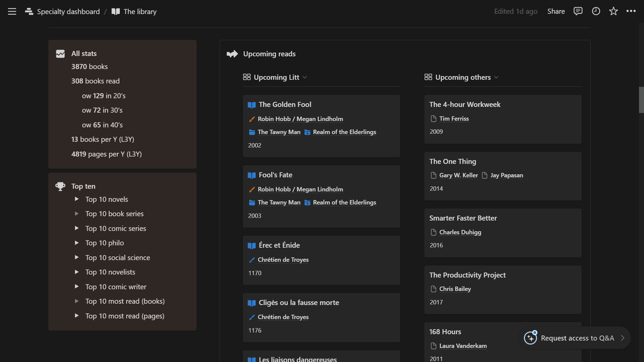Open the sidebar with the hamburger menu icon
Image resolution: width=644 pixels, height=362 pixels.
[x=12, y=11]
